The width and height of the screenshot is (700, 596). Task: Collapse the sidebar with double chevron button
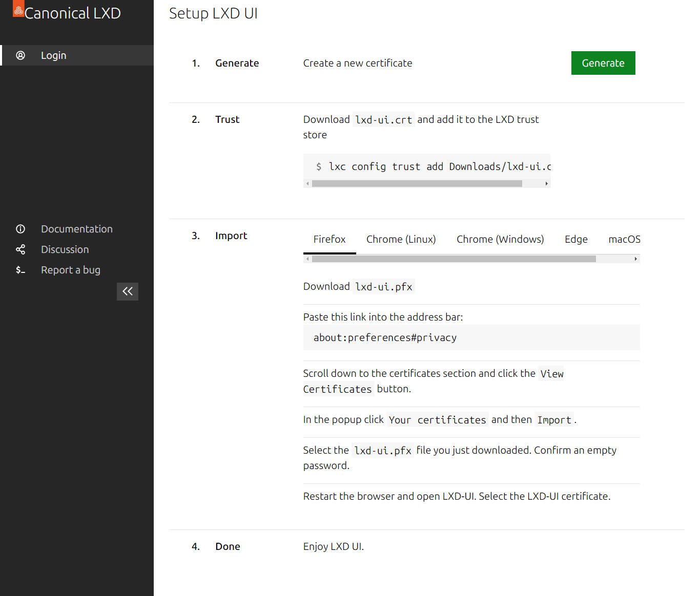[128, 291]
